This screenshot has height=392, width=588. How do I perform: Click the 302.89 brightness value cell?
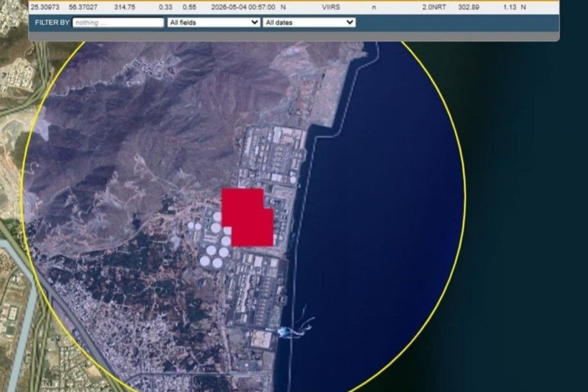coord(468,7)
